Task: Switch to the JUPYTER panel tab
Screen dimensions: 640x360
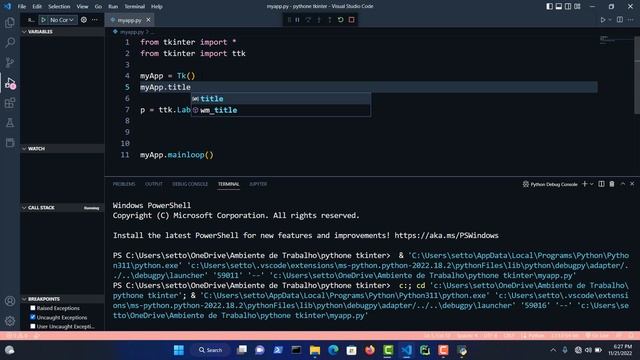Action: coord(258,184)
